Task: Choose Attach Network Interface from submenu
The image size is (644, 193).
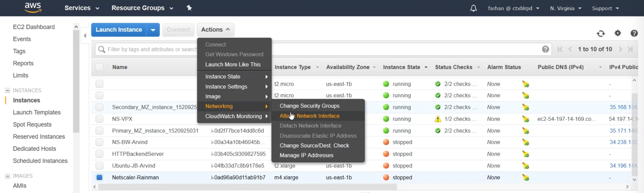Action: pyautogui.click(x=310, y=116)
